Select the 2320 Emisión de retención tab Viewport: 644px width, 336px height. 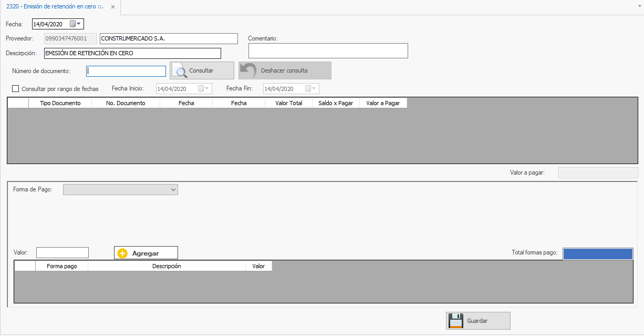pos(55,7)
